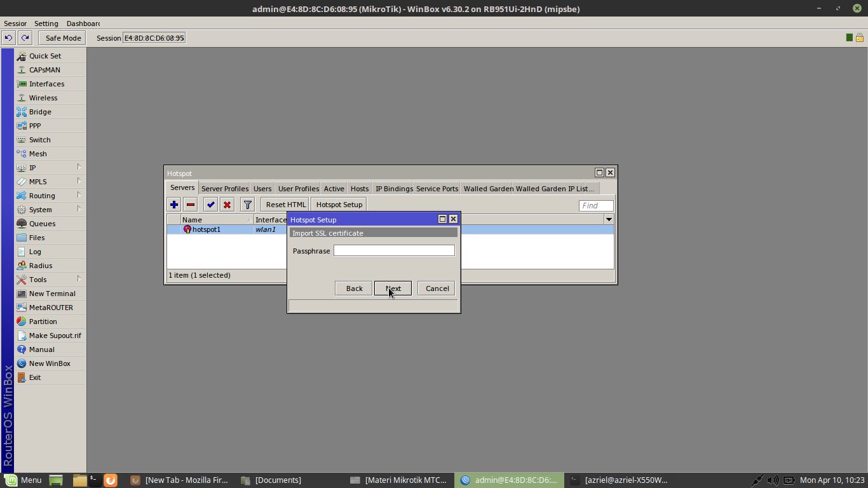The height and width of the screenshot is (488, 868).
Task: Open Queues sidebar item
Action: click(50, 224)
